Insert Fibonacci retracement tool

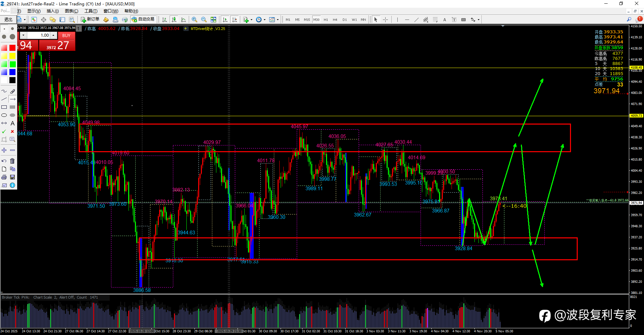pos(435,20)
